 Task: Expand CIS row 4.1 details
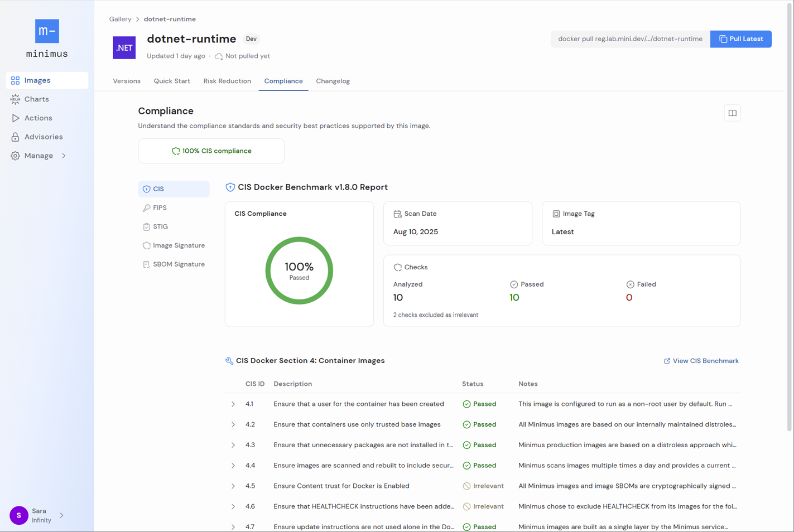(x=233, y=404)
